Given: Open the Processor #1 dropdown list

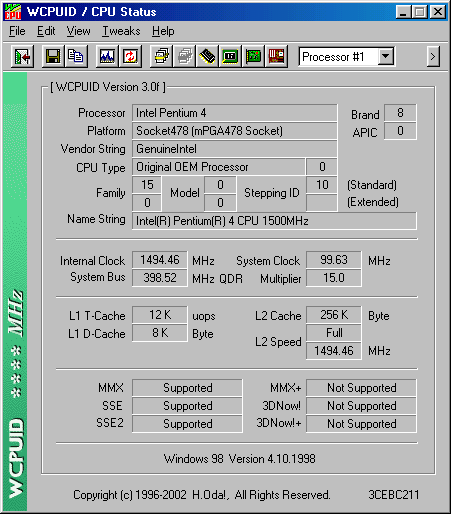Looking at the screenshot, I should [x=386, y=57].
